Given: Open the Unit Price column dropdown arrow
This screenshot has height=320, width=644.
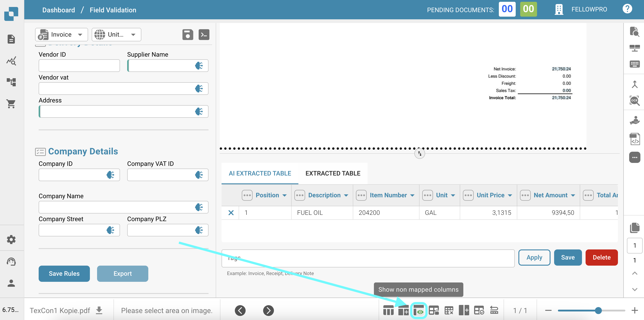Looking at the screenshot, I should tap(510, 195).
